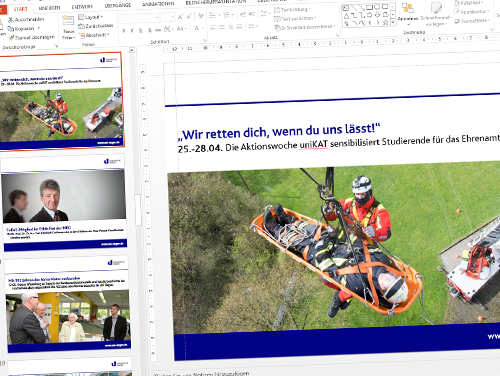Select the group photo slide thumbnail
The image size is (500, 376).
click(67, 304)
